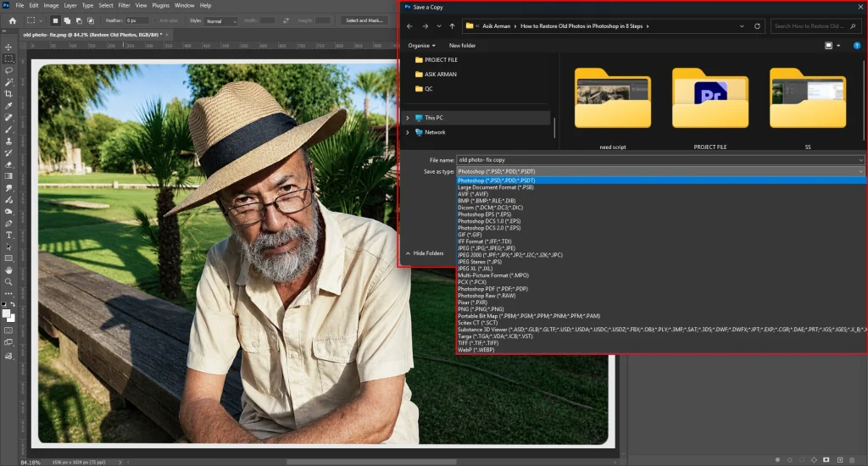Expand the Network tree node

point(408,132)
